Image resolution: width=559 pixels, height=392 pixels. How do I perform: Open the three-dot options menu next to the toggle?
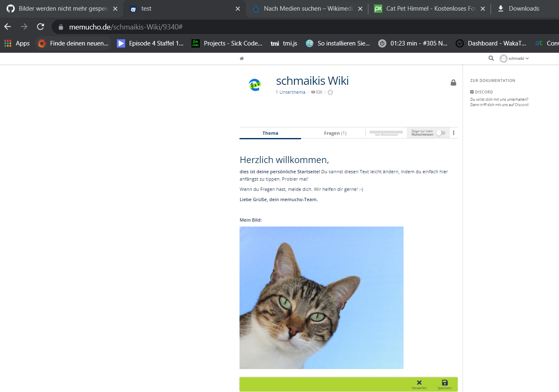coord(453,132)
